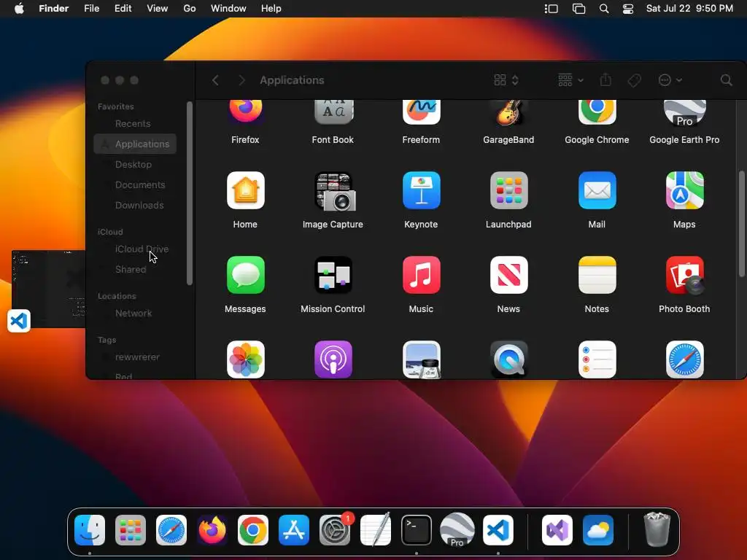747x560 pixels.
Task: Open the Firefox app in Applications
Action: [245, 112]
